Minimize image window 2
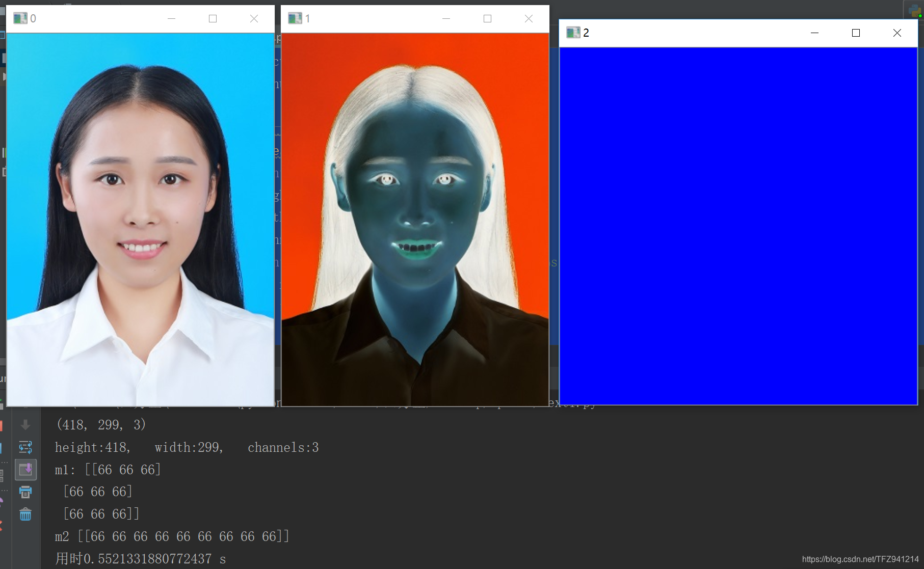Viewport: 924px width, 569px height. point(814,33)
